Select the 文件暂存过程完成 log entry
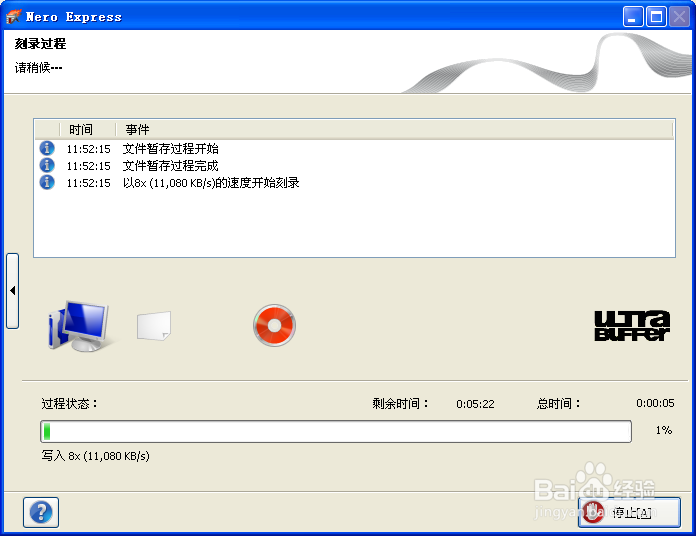696x536 pixels. (x=354, y=165)
